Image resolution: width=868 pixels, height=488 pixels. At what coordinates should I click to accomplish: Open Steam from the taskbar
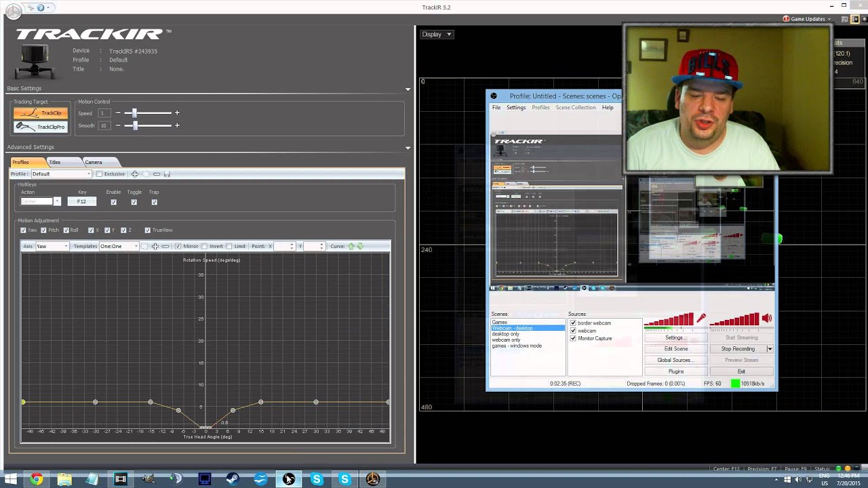tap(233, 479)
